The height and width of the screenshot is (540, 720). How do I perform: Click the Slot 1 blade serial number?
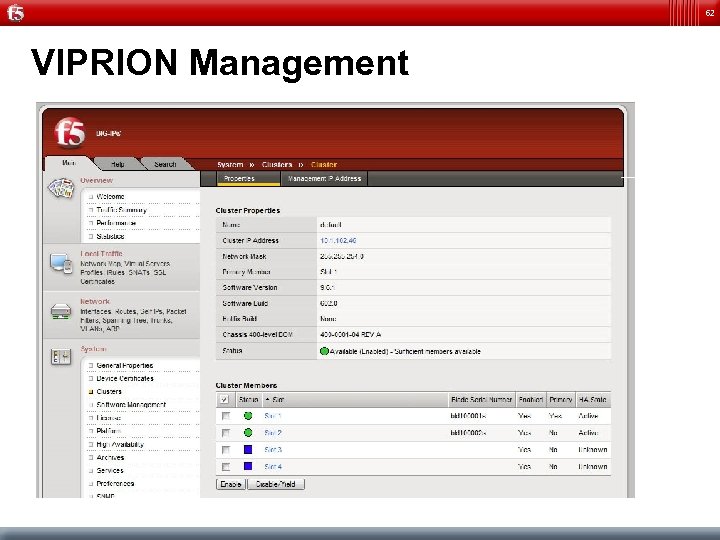468,416
